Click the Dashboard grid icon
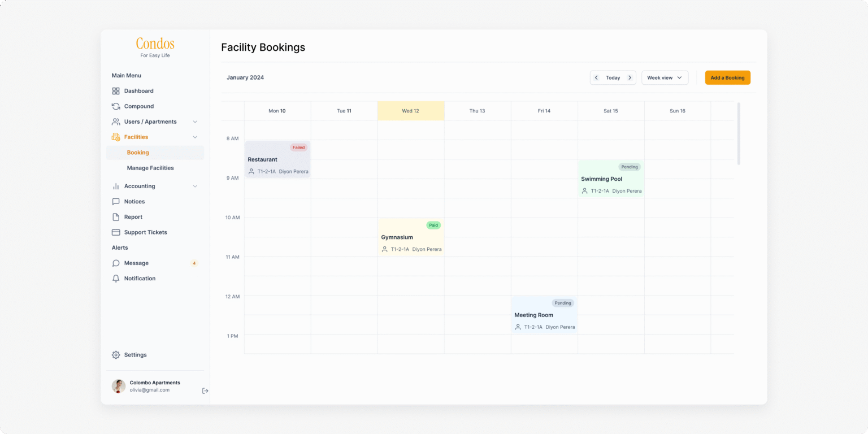Screen dimensions: 868x434 [116, 91]
